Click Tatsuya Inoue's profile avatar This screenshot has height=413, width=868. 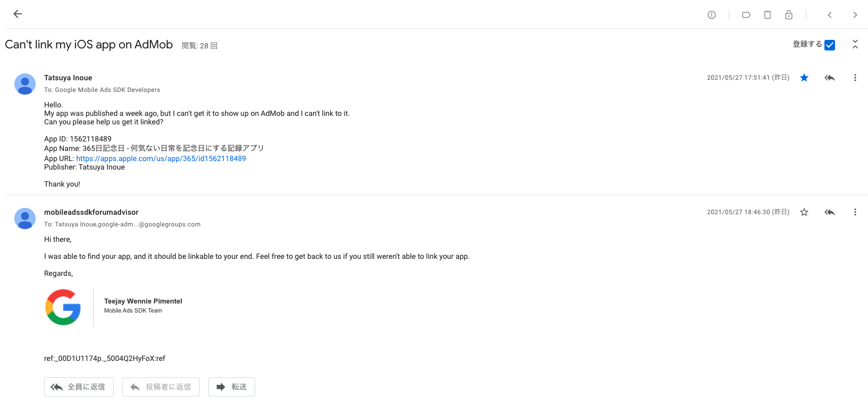tap(25, 84)
